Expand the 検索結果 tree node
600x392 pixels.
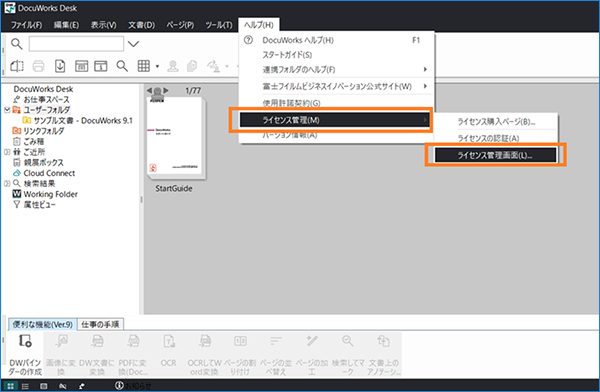click(7, 183)
